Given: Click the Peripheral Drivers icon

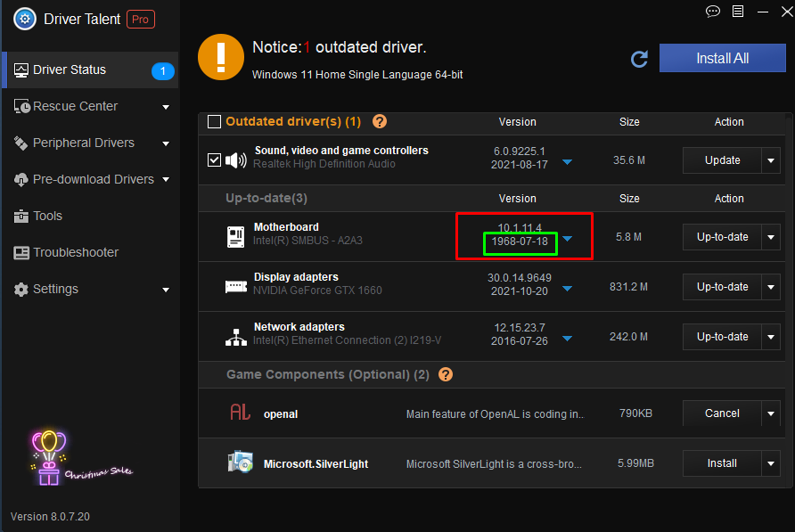Looking at the screenshot, I should pos(20,143).
